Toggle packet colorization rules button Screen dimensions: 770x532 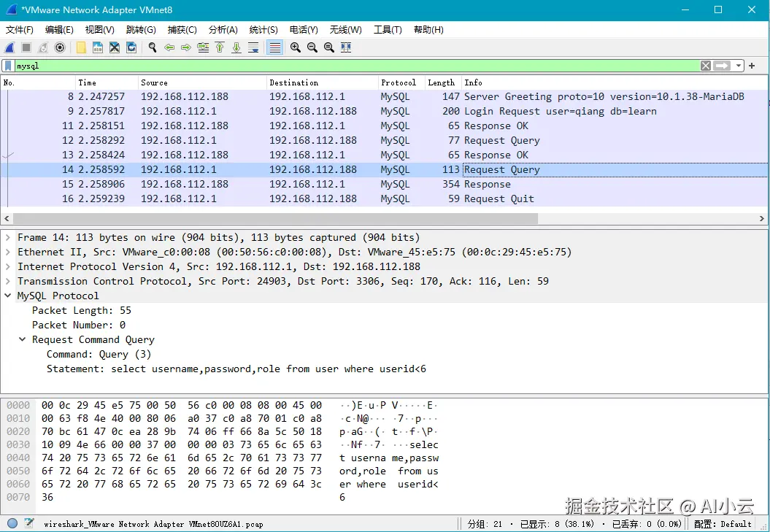274,47
